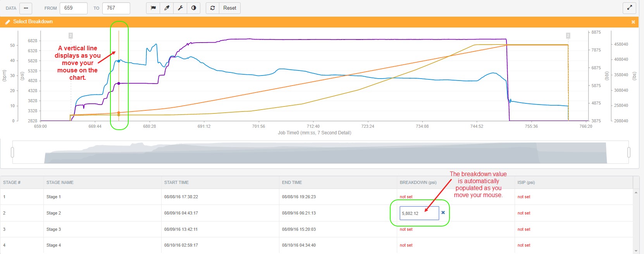Click Stage 1 breakdown 'not set' link

406,197
